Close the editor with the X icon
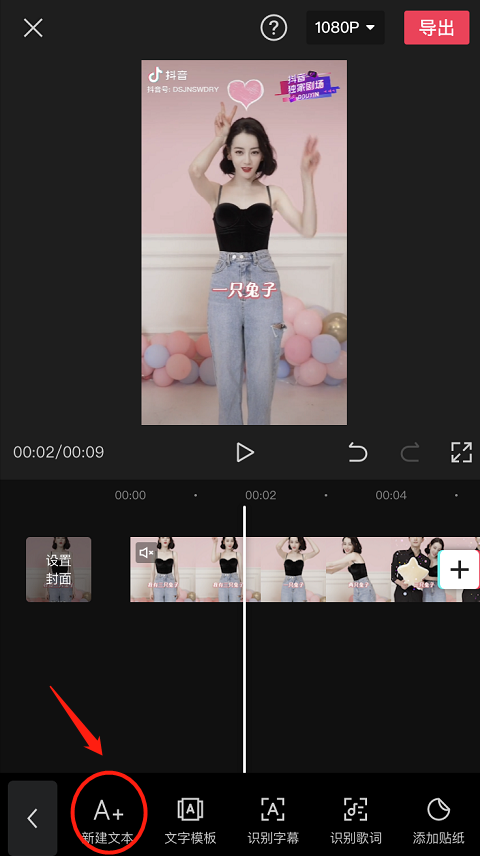The image size is (480, 856). click(x=33, y=27)
